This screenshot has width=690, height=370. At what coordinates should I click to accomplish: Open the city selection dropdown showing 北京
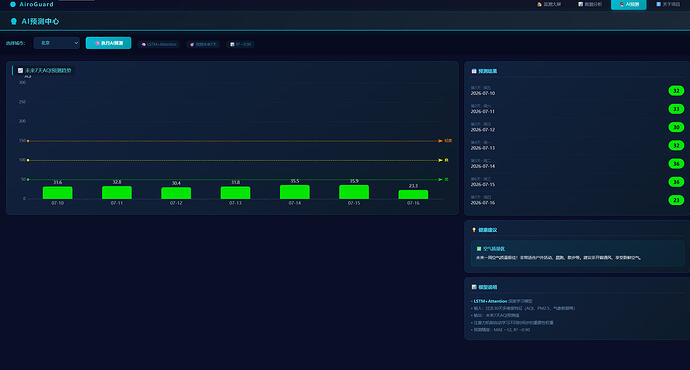57,43
